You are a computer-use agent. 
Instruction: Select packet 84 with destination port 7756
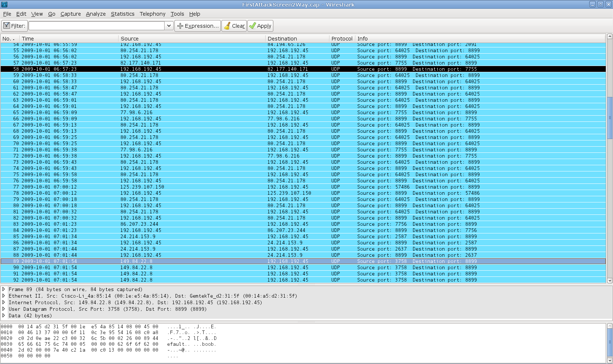(x=303, y=230)
